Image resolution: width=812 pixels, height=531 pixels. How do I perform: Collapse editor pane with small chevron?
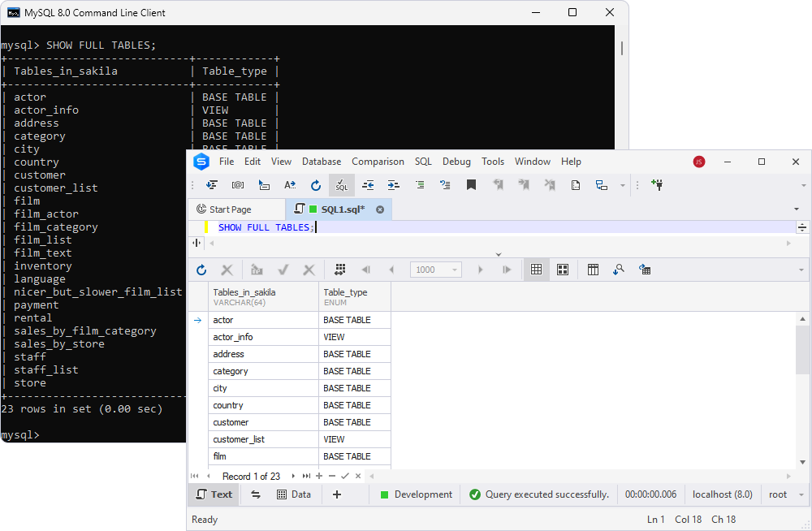tap(499, 254)
